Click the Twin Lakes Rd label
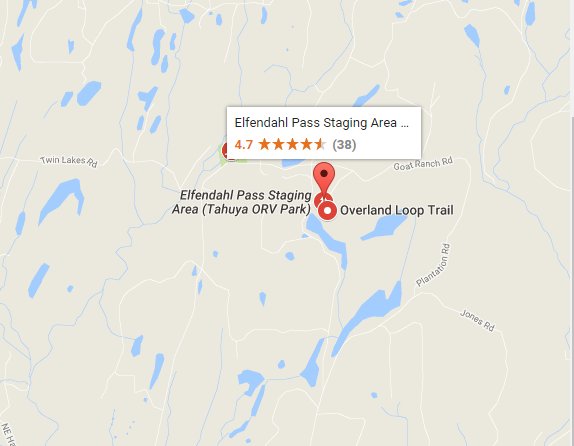574x446 pixels. click(x=69, y=161)
